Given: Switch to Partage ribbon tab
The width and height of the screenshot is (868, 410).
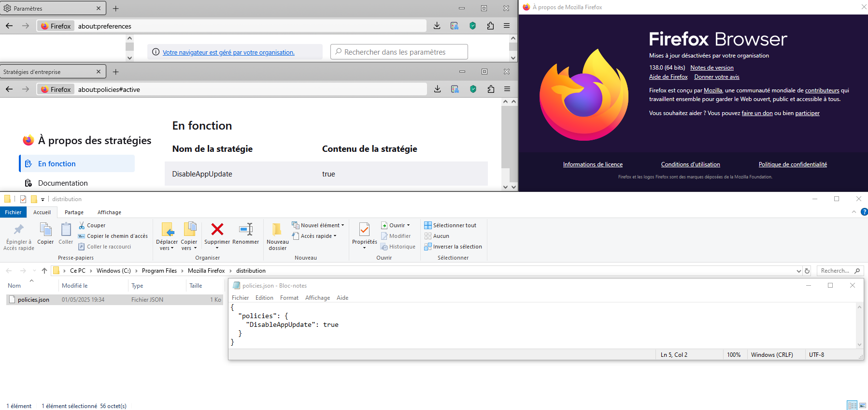Looking at the screenshot, I should pyautogui.click(x=74, y=212).
